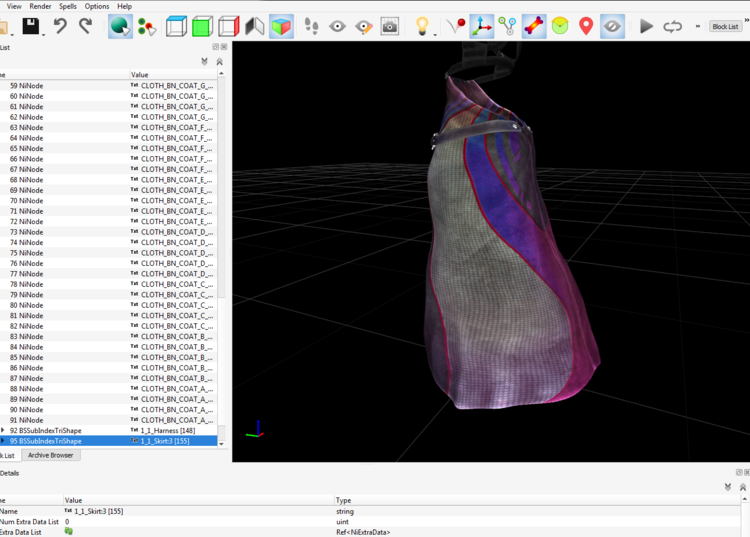This screenshot has height=537, width=750.
Task: Click the plain eye Load View icon
Action: coord(337,26)
